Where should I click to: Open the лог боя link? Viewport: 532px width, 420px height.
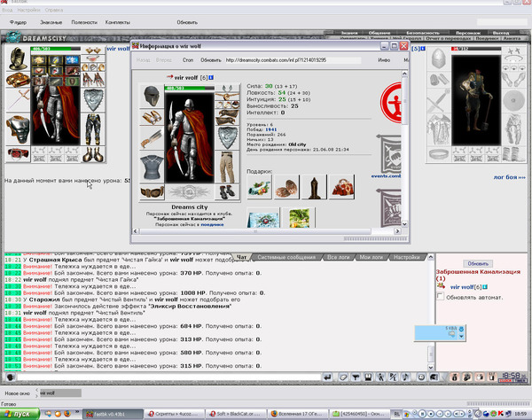(x=509, y=177)
